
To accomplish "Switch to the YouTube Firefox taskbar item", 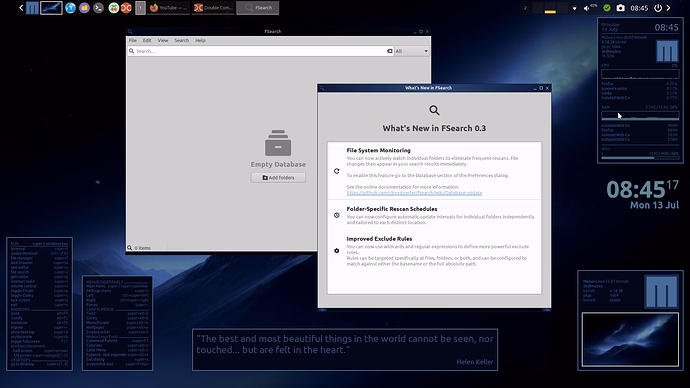I will [168, 8].
